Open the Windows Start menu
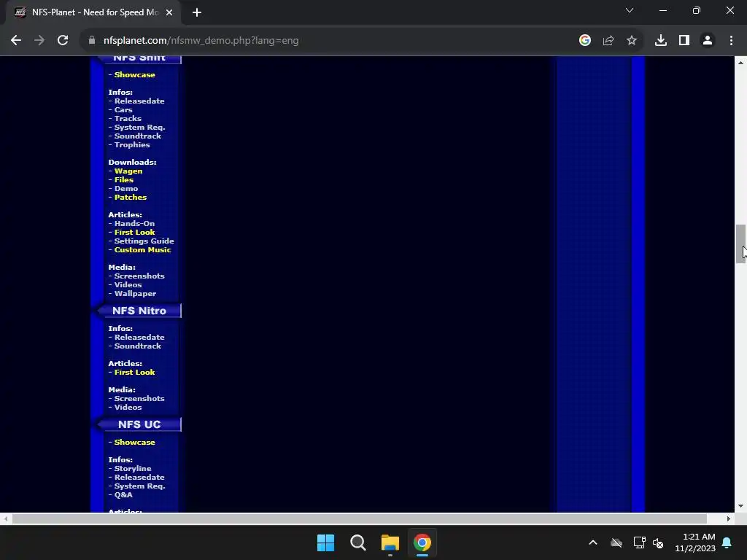The height and width of the screenshot is (560, 747). [326, 542]
